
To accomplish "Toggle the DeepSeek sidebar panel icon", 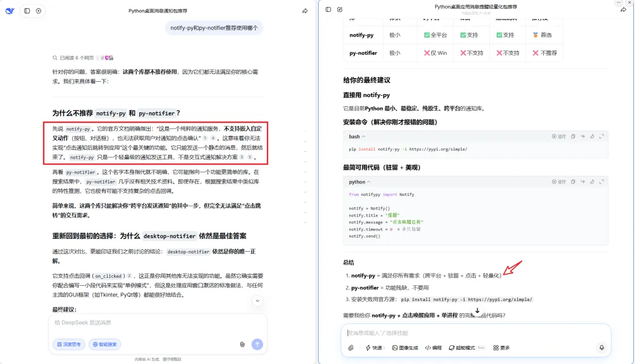I will pyautogui.click(x=27, y=11).
